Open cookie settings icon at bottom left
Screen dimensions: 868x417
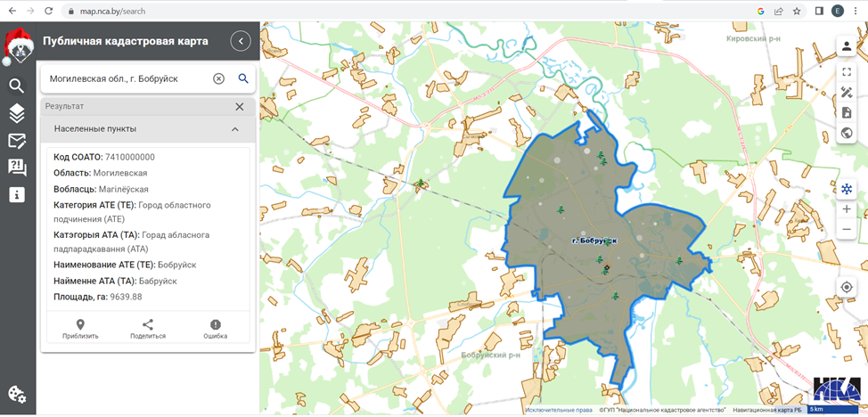pyautogui.click(x=16, y=394)
